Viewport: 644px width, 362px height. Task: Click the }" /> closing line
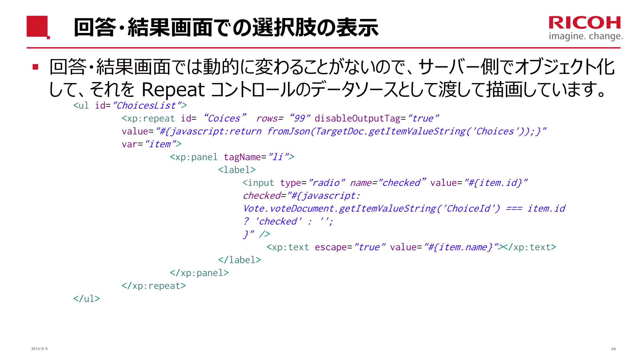(256, 234)
